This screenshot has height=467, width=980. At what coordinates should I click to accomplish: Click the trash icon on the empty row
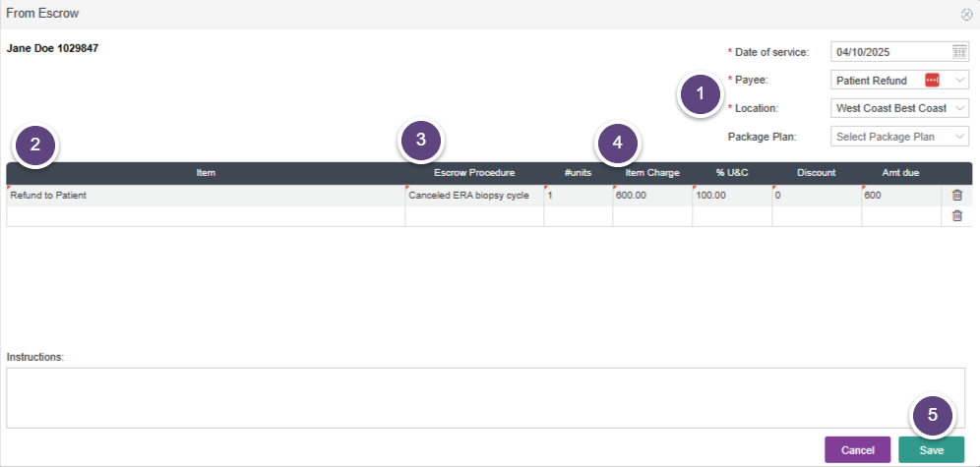tap(956, 216)
